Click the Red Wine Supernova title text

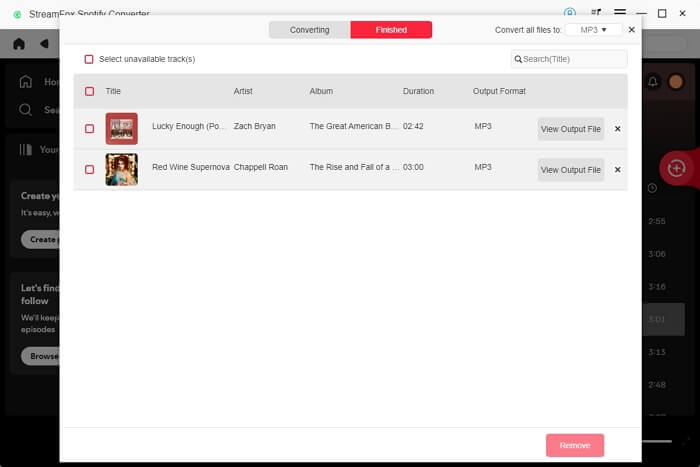click(191, 167)
